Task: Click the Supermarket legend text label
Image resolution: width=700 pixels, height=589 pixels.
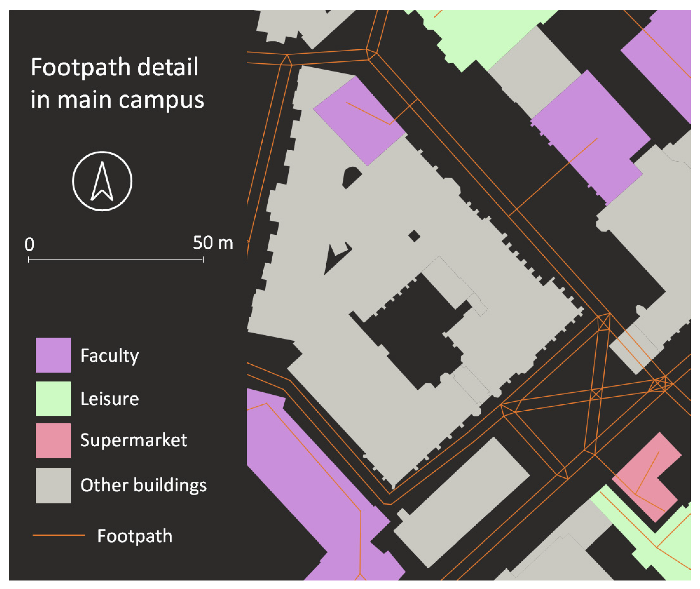Action: 133,440
